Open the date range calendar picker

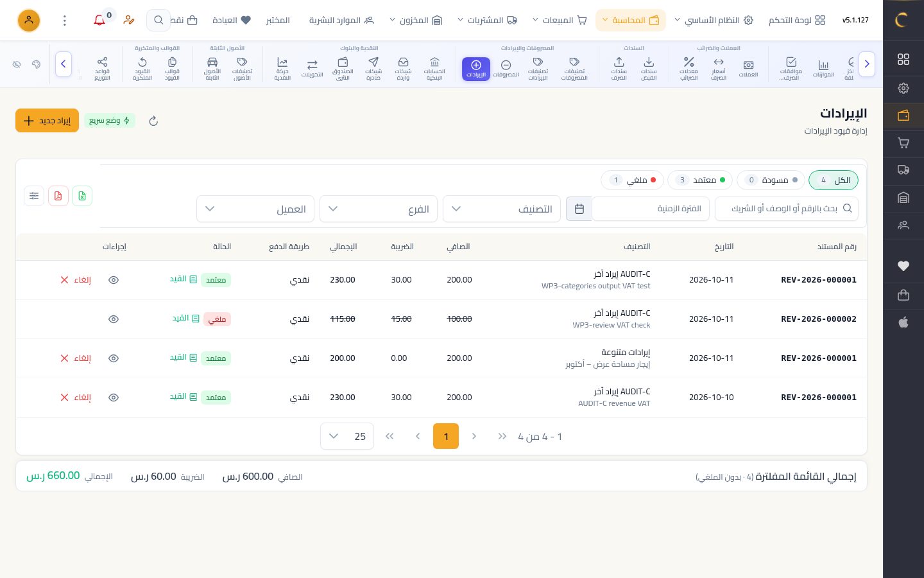pos(579,209)
